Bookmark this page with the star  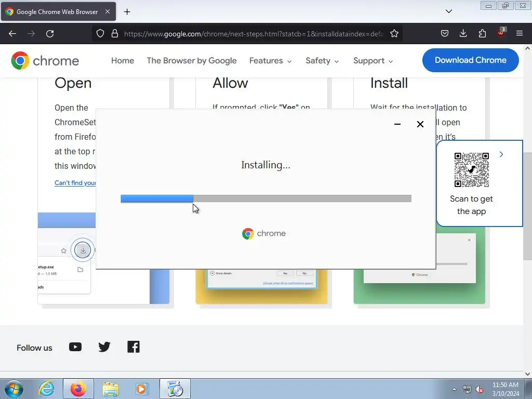pyautogui.click(x=394, y=34)
